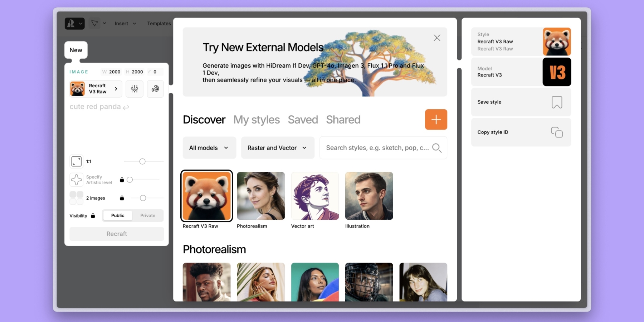Open the Saved tab

(303, 120)
